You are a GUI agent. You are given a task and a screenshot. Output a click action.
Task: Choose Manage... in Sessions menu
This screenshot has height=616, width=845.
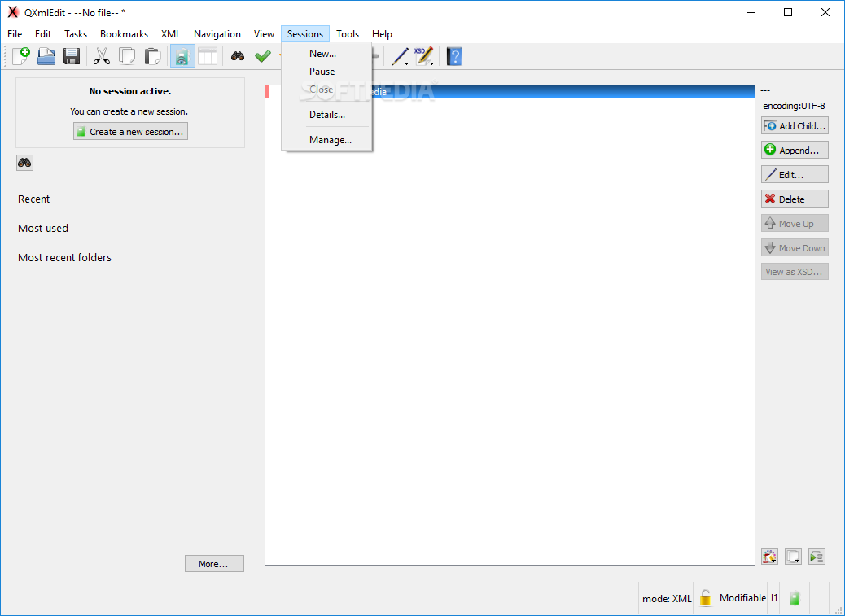[326, 139]
